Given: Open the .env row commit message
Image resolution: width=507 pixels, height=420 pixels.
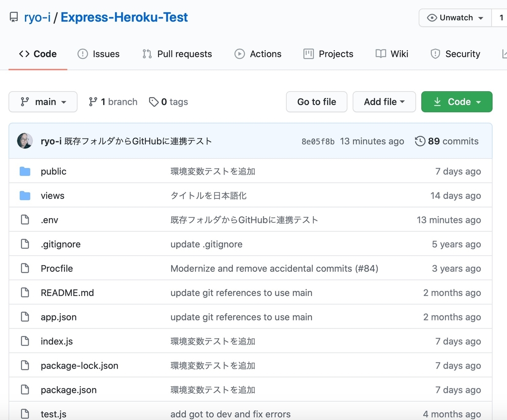Looking at the screenshot, I should click(x=244, y=220).
